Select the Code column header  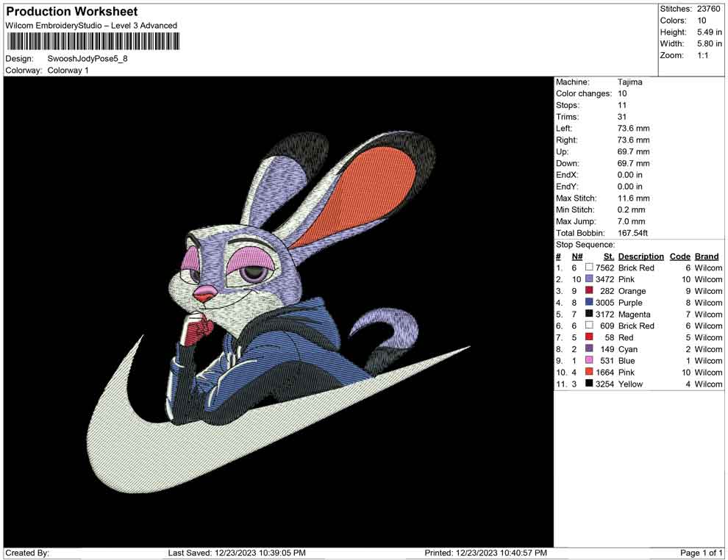[x=680, y=256]
